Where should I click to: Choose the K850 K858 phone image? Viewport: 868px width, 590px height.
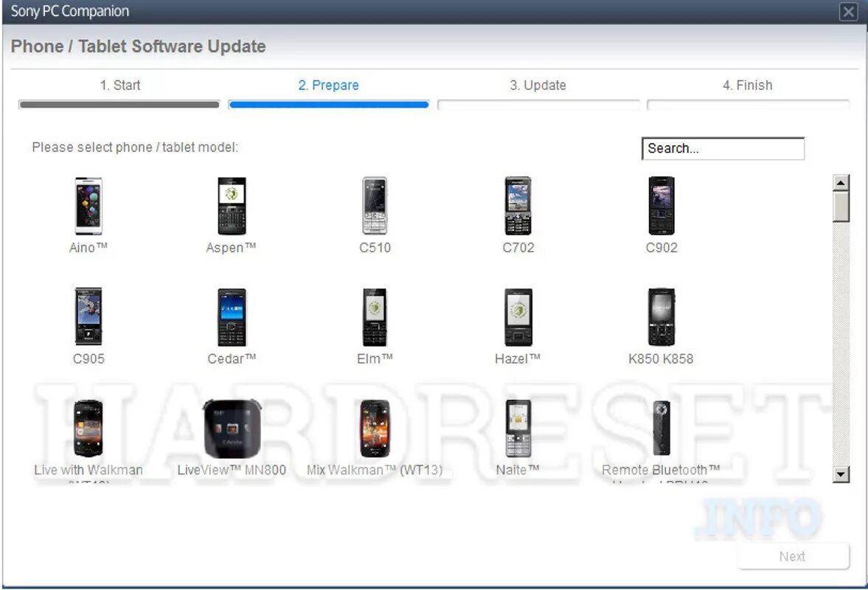point(662,317)
